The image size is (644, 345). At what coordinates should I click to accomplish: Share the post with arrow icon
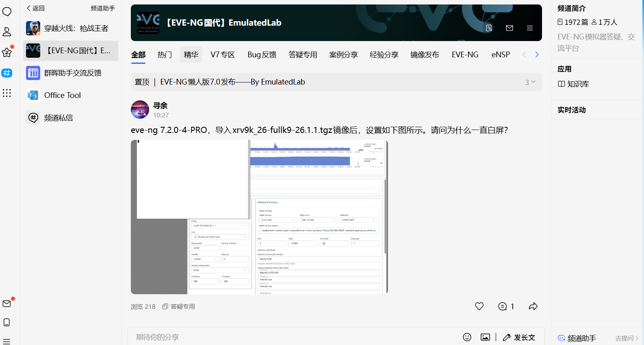tap(533, 306)
